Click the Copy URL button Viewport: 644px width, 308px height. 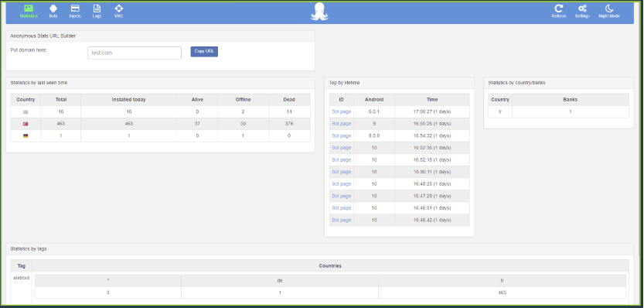point(204,51)
